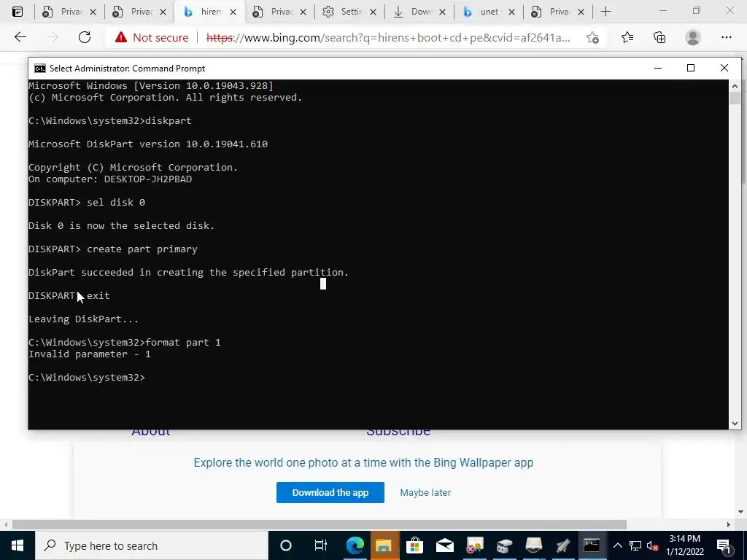Go back in Edge browser
Screen dimensions: 747x560
20,37
